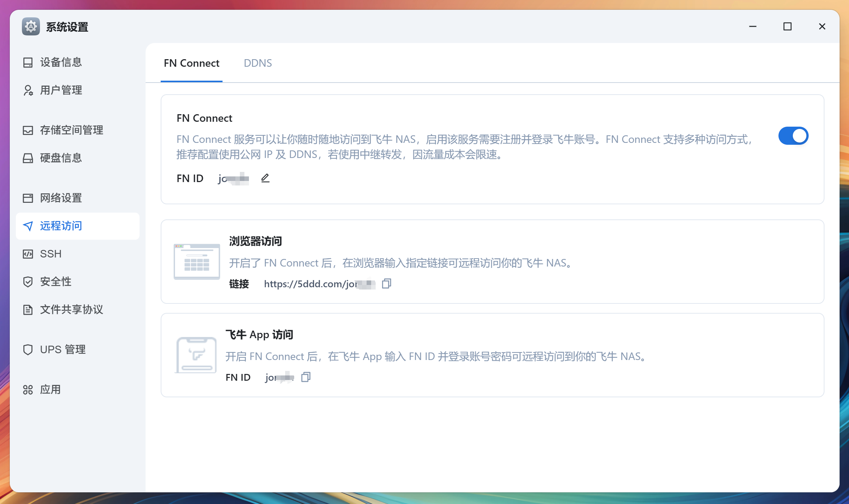Open SSH settings

51,254
